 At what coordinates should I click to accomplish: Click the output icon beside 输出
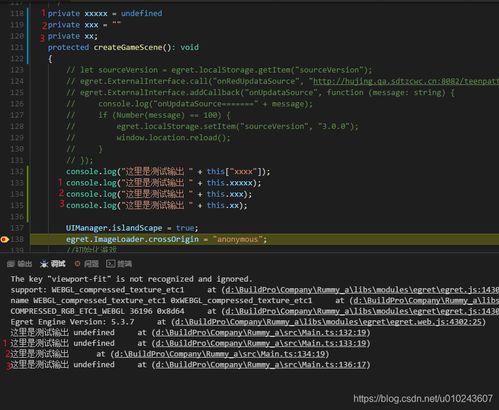[x=11, y=264]
